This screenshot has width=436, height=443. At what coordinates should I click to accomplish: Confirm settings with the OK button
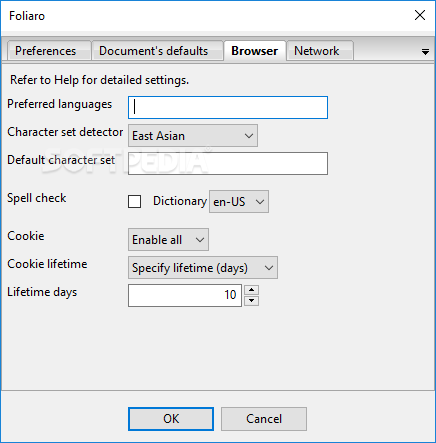coord(171,419)
